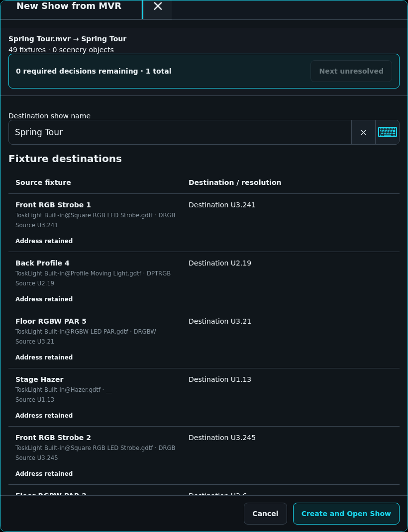The image size is (408, 532).
Task: Click the 49 fixtures summary line
Action: (61, 50)
